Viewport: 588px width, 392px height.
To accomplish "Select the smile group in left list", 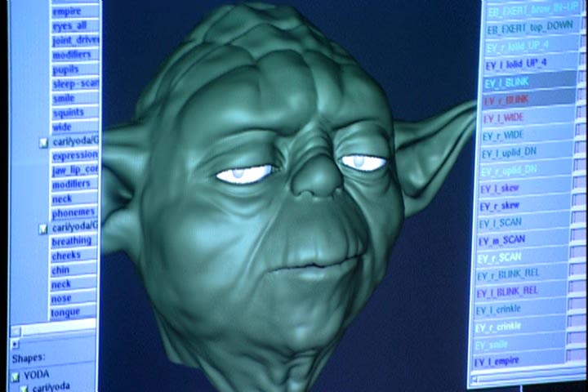I will point(74,98).
